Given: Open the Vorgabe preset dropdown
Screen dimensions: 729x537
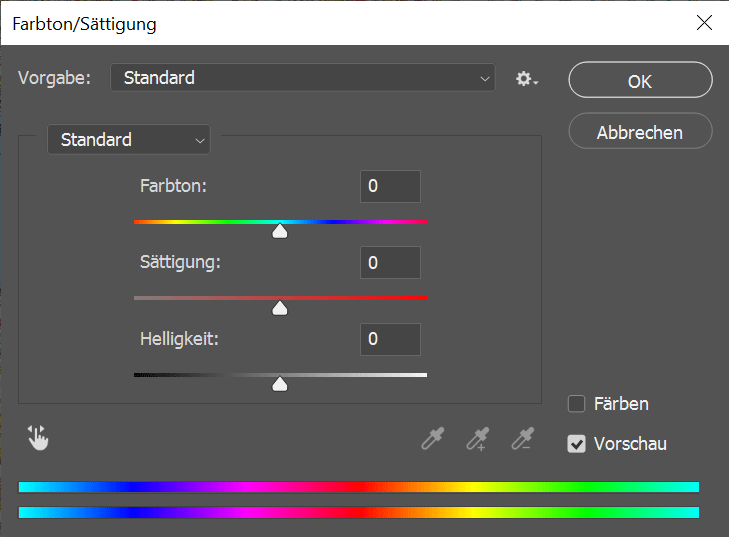Looking at the screenshot, I should pyautogui.click(x=303, y=78).
